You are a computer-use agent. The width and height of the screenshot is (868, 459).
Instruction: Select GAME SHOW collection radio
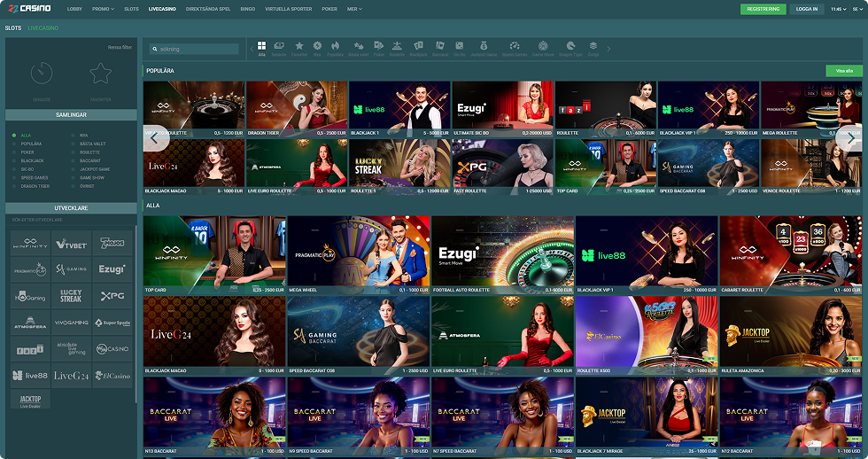pyautogui.click(x=73, y=178)
